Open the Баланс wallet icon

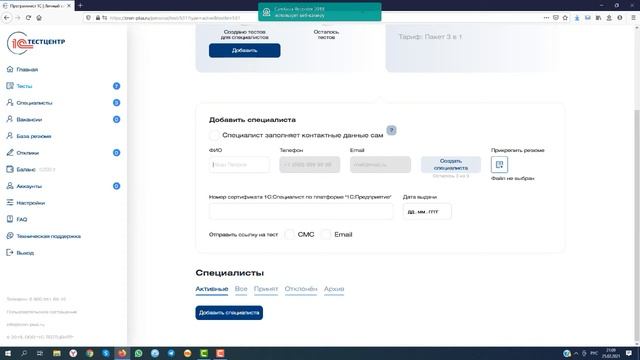10,169
